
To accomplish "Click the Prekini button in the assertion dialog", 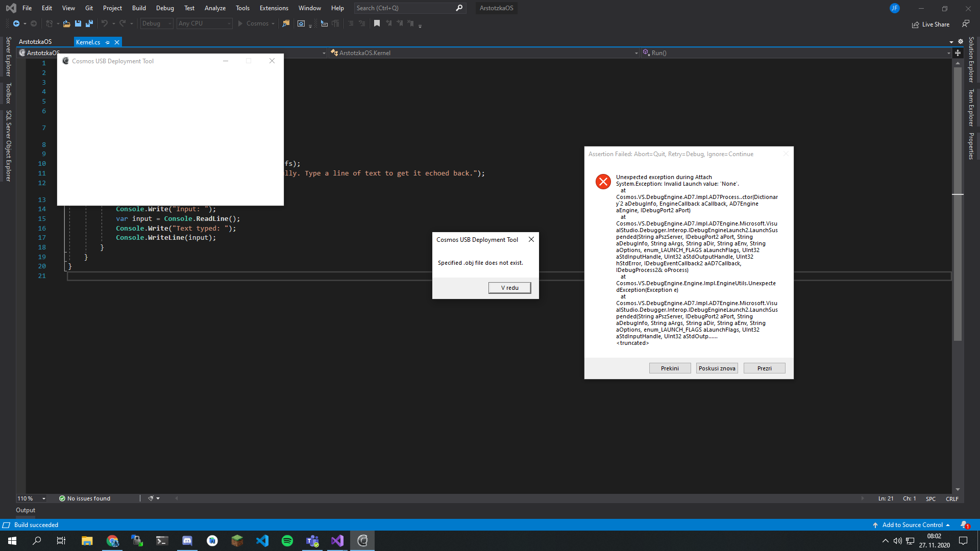I will [670, 368].
